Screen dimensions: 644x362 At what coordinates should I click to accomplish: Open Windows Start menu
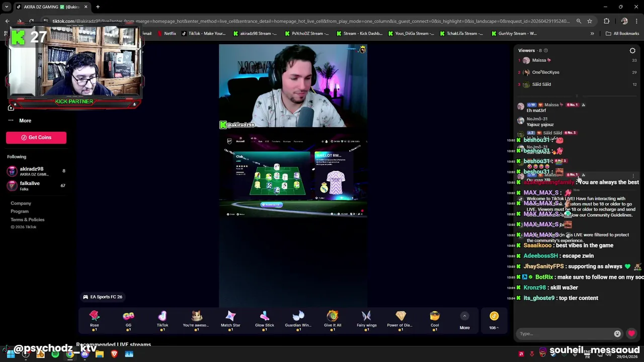(x=10, y=354)
